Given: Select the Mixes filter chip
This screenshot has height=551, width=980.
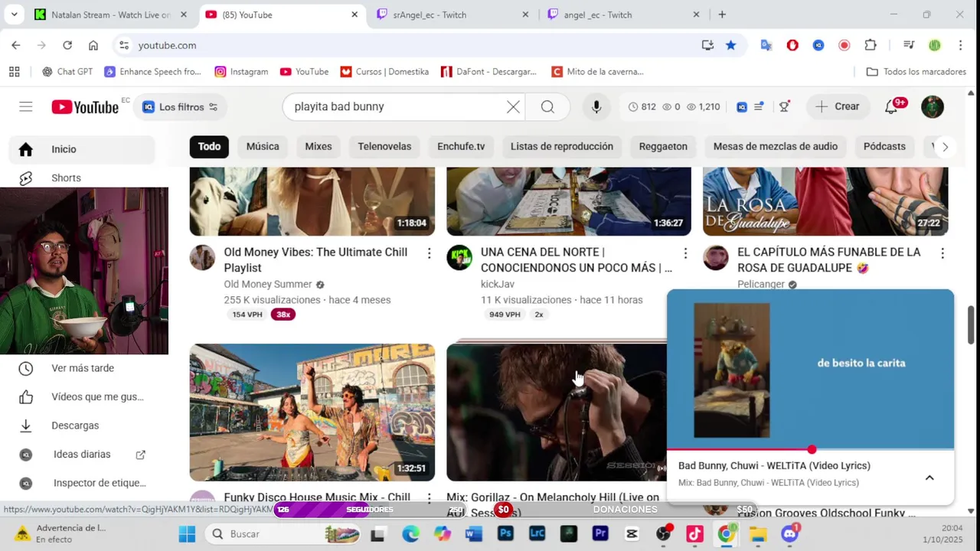Looking at the screenshot, I should click(318, 147).
